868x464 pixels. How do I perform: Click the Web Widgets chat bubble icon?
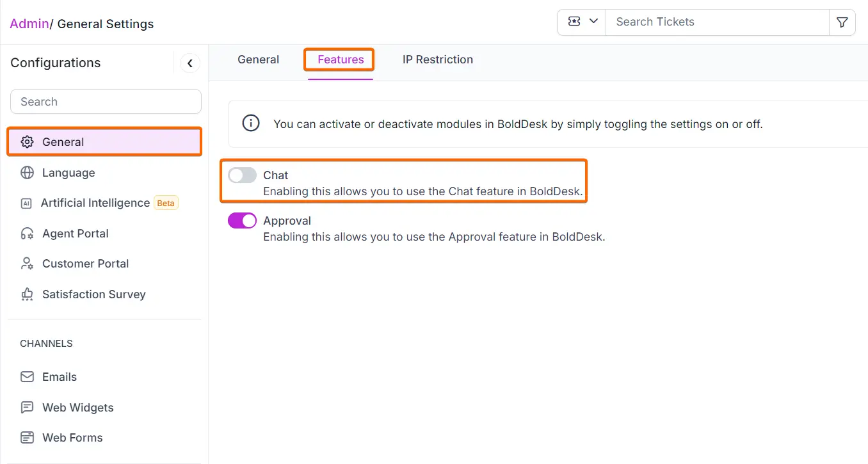(x=27, y=408)
